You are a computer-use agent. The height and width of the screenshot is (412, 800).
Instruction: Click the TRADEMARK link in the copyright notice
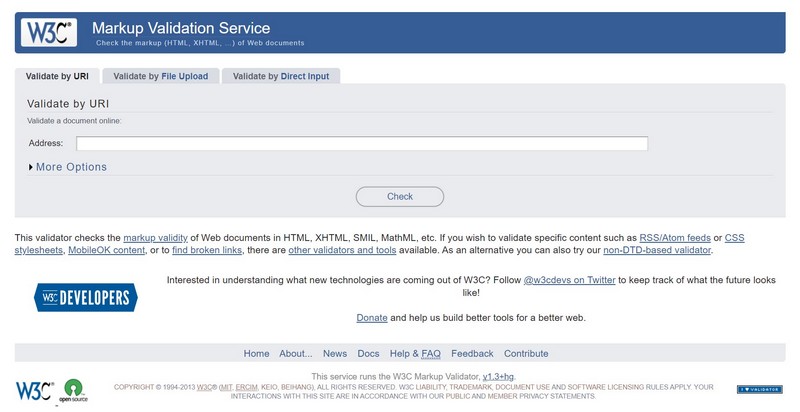pos(471,388)
